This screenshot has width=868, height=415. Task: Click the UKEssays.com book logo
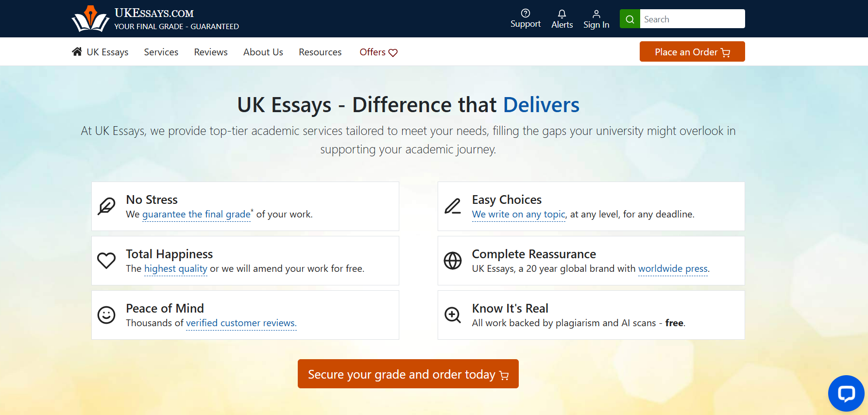pyautogui.click(x=90, y=18)
